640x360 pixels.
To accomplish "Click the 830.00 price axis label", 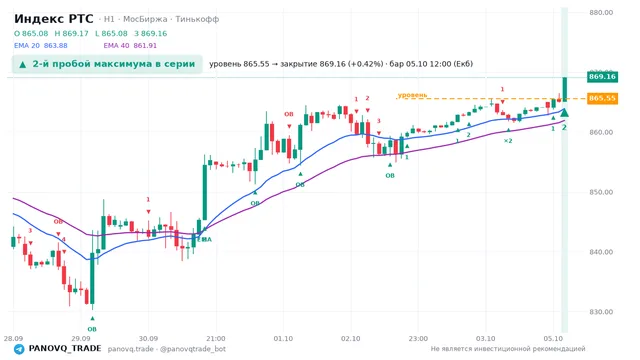I will coord(601,312).
